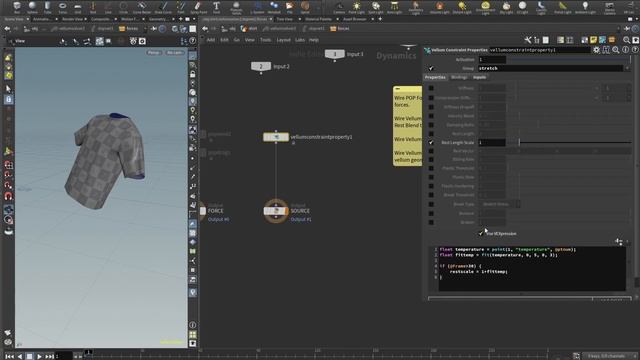The height and width of the screenshot is (360, 640).
Task: Open the Edit menu in network editor
Action: pos(224,40)
